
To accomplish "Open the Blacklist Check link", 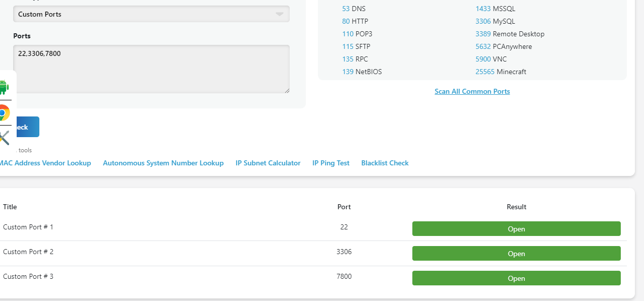I will [x=385, y=163].
